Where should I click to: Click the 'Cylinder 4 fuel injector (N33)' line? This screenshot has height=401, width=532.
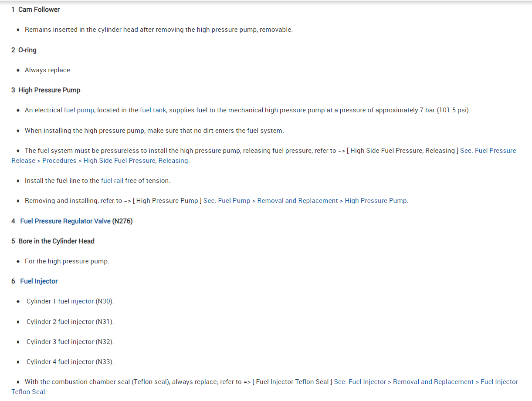click(x=70, y=362)
